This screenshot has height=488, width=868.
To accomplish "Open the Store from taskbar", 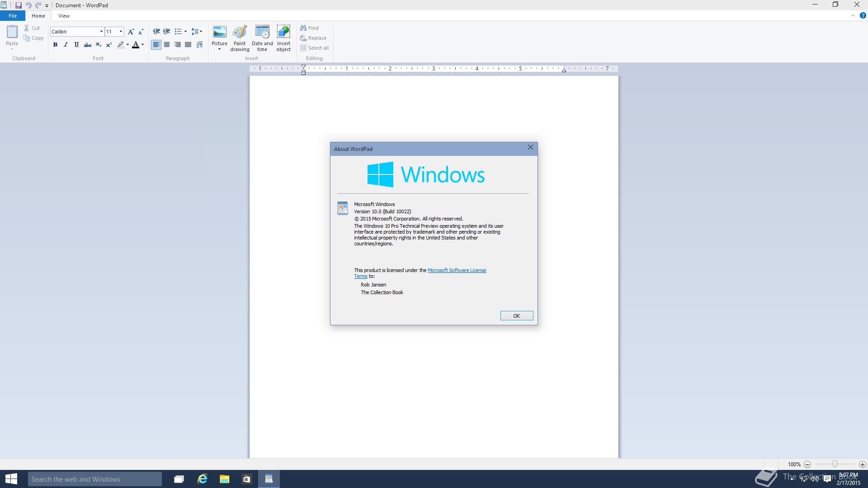I will click(x=246, y=479).
